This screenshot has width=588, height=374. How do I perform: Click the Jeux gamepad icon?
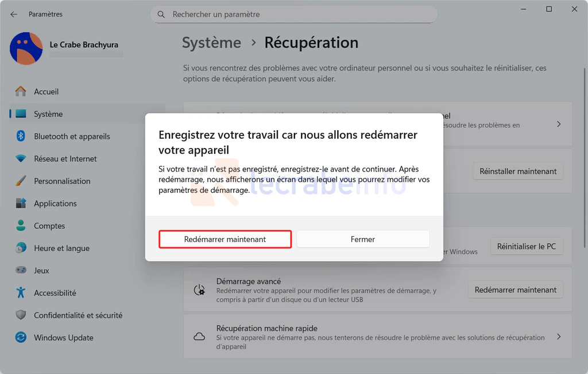point(21,271)
